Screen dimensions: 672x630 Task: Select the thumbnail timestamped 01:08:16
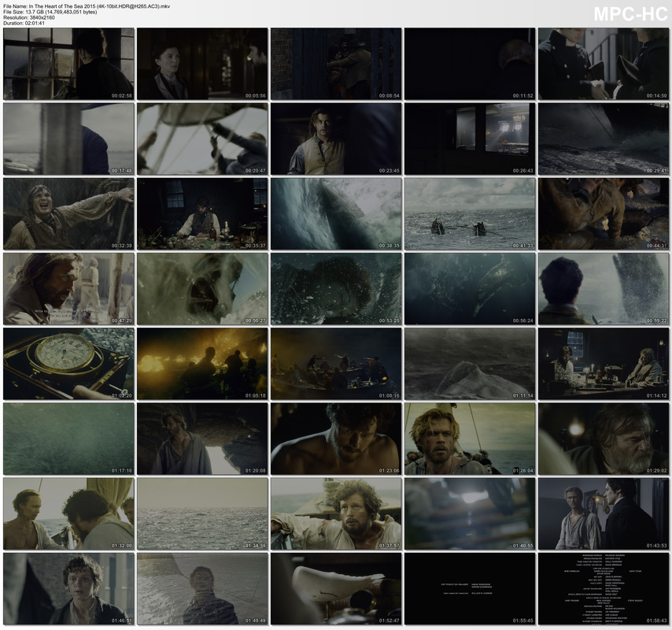point(336,364)
